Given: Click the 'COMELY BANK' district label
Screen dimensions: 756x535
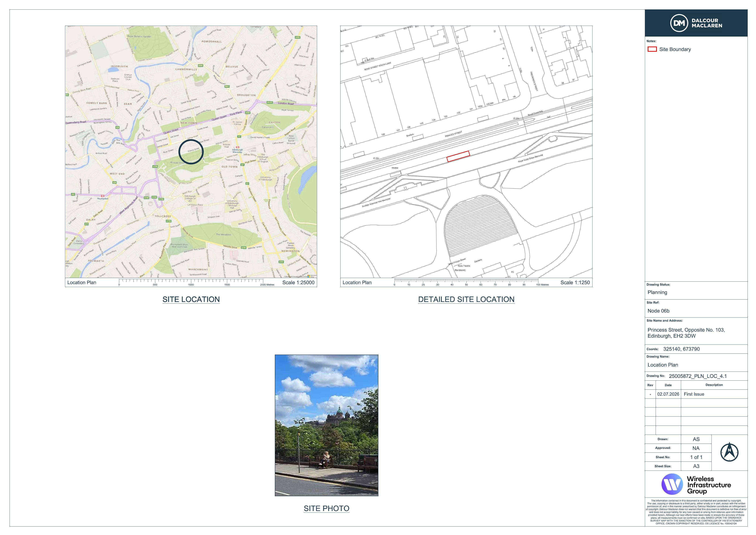Looking at the screenshot, I should (97, 103).
